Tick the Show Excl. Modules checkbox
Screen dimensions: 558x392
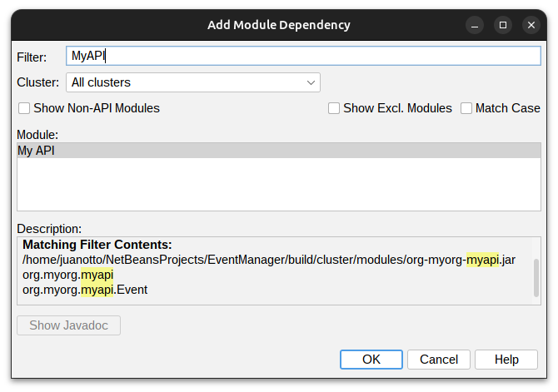[334, 108]
